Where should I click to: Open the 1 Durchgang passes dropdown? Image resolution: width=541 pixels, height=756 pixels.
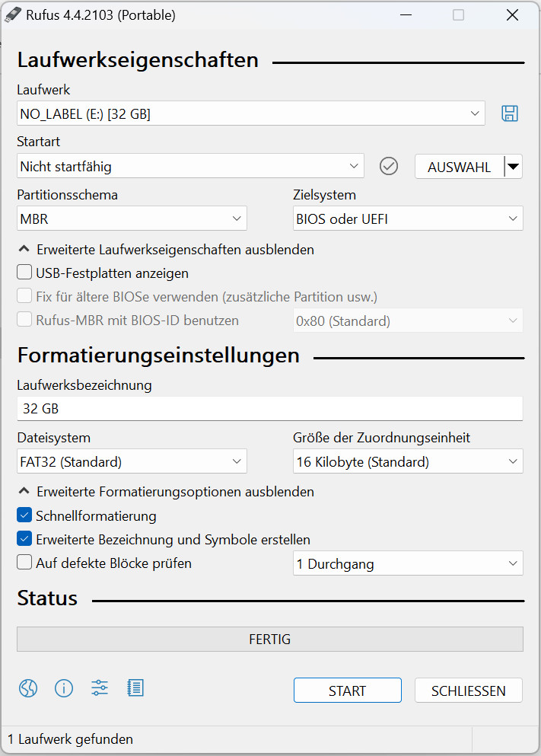[x=408, y=563]
